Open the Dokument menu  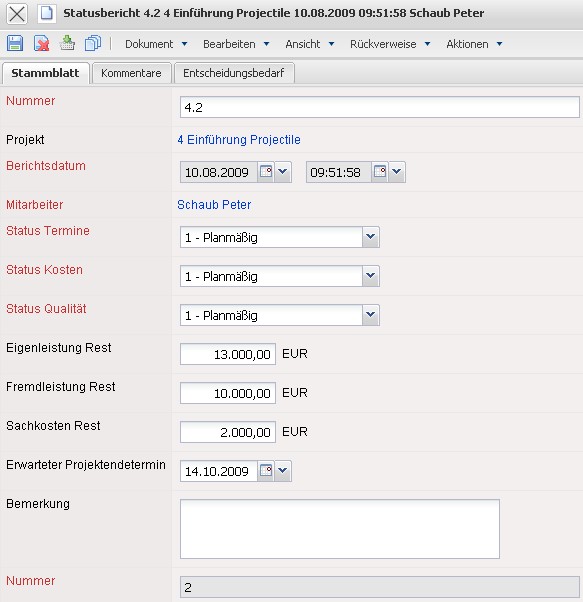[156, 44]
